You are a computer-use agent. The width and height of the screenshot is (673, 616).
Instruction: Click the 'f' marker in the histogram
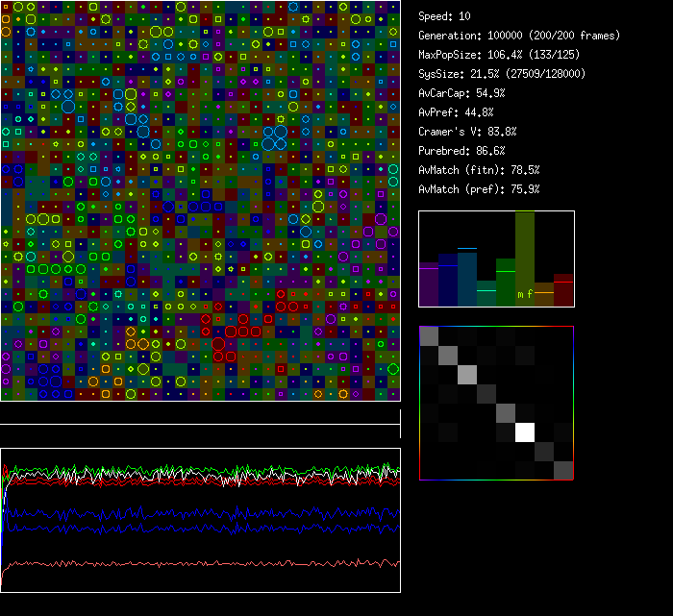530,294
